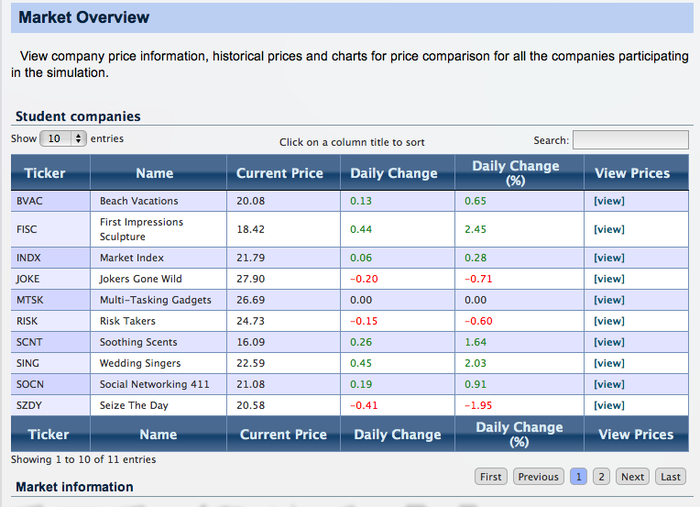The width and height of the screenshot is (700, 507).
Task: Open view link for Jokers Gone Wild
Action: 609,279
